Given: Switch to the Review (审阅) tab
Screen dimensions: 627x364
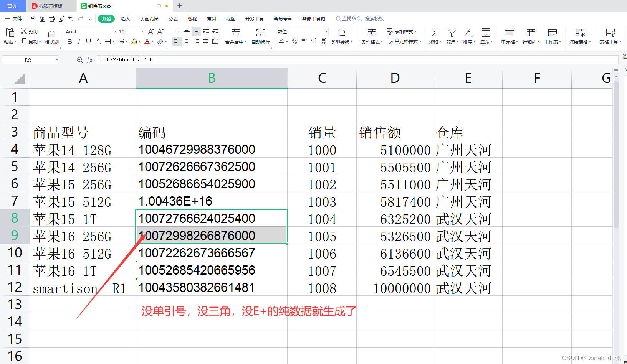Looking at the screenshot, I should [x=212, y=19].
